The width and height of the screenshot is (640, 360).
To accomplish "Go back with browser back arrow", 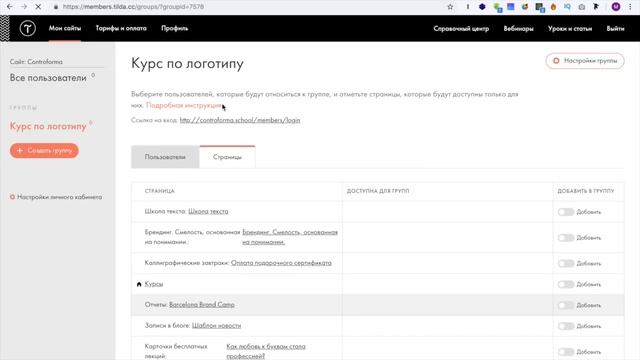I will pos(10,7).
